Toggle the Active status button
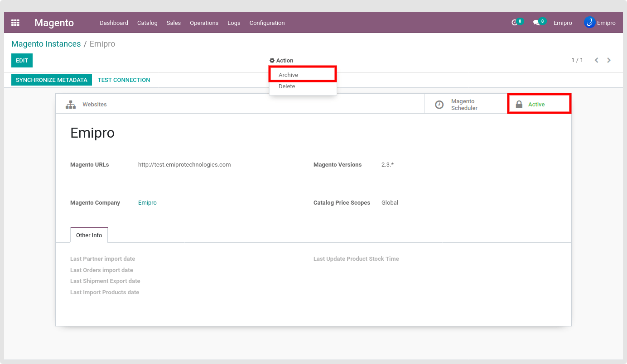Viewport: 627px width, 364px height. pos(539,104)
